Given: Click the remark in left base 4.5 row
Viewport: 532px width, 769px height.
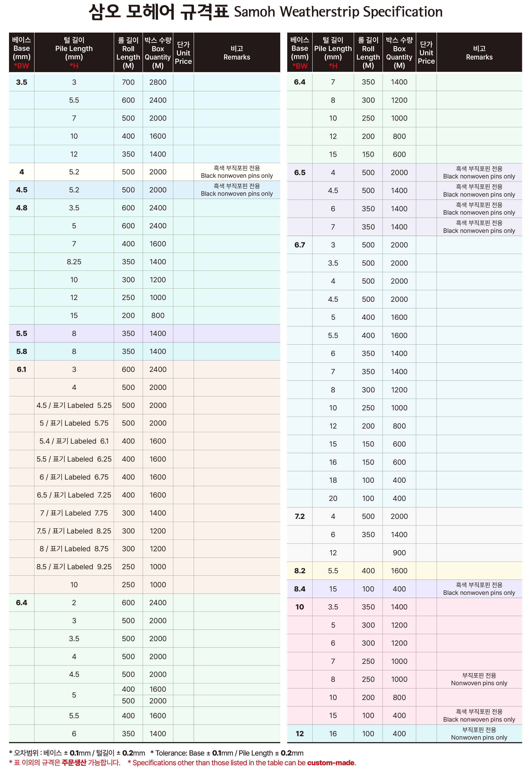Looking at the screenshot, I should (237, 190).
